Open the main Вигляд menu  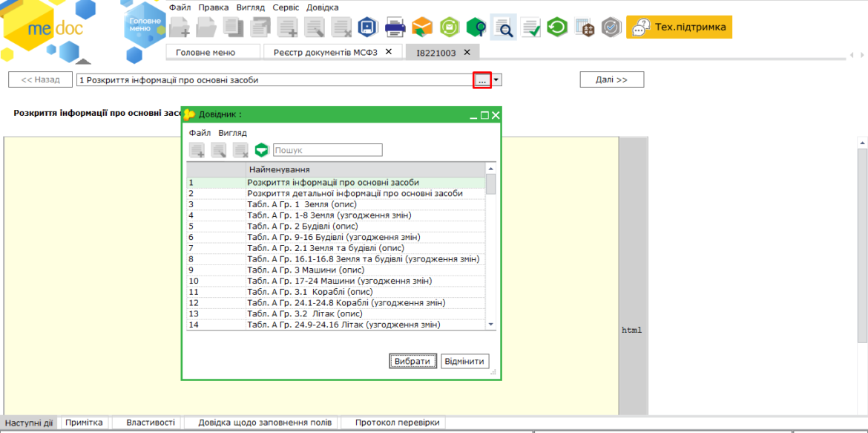(250, 7)
